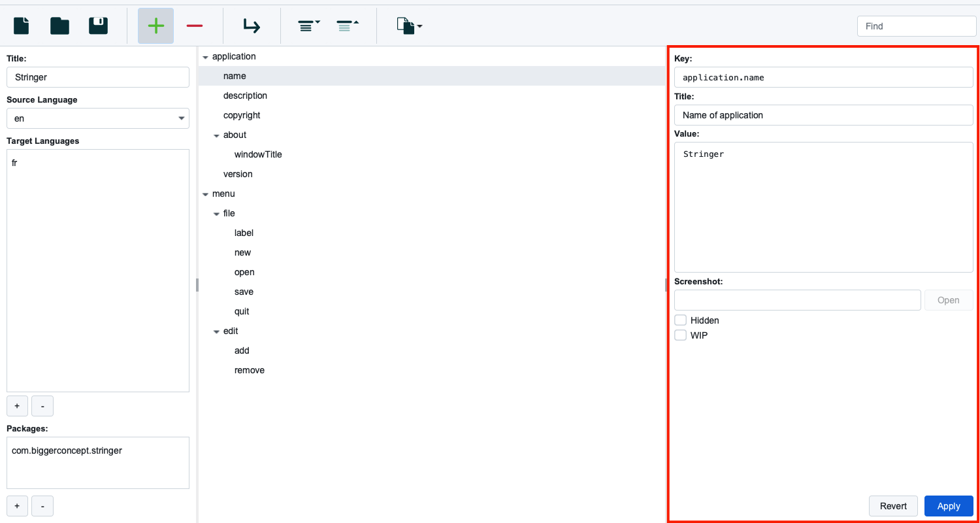The image size is (980, 523).
Task: Open the export documents dropdown icon
Action: point(409,25)
